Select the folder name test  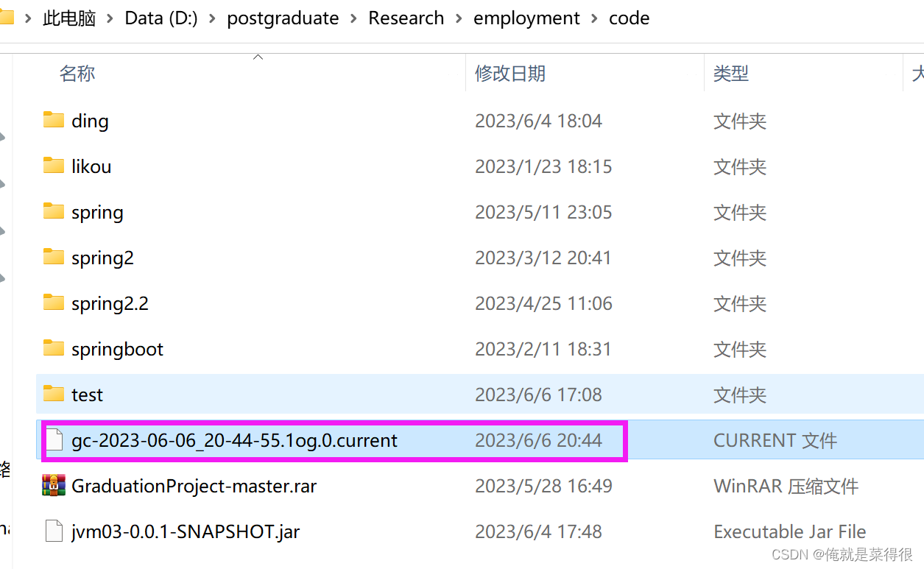[x=87, y=395]
